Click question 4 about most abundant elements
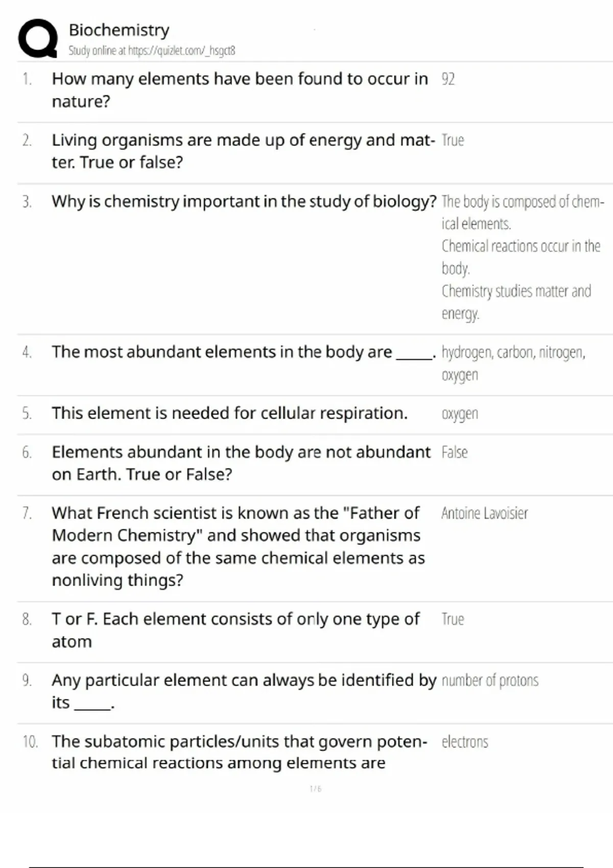The height and width of the screenshot is (868, 613). coord(244,352)
